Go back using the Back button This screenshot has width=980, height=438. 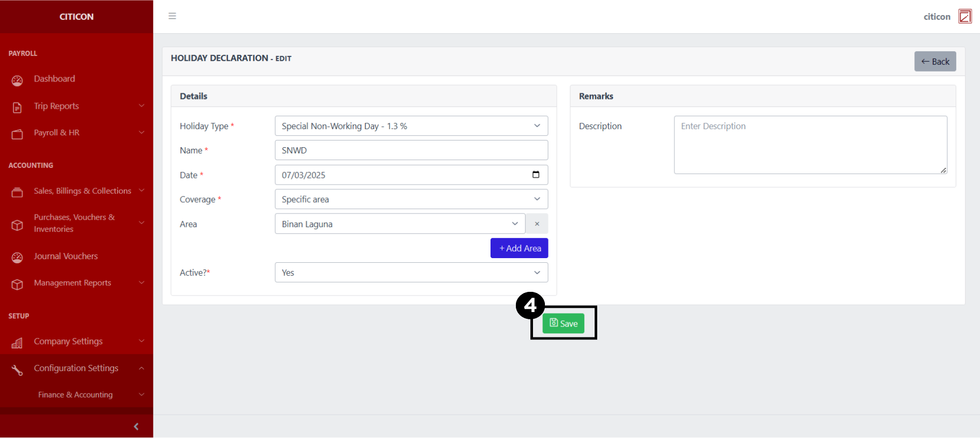(x=934, y=62)
